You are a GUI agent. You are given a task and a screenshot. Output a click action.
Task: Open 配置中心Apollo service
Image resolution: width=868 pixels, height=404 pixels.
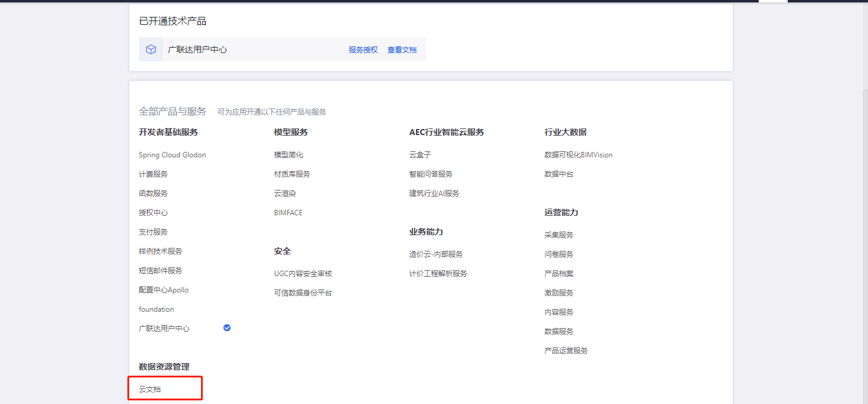click(164, 290)
